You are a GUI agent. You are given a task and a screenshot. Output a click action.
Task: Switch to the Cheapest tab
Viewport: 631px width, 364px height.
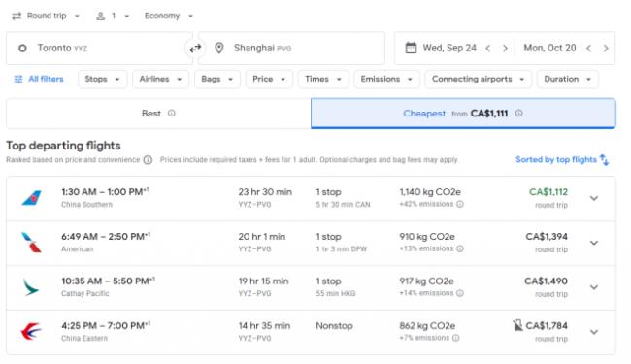tap(463, 114)
